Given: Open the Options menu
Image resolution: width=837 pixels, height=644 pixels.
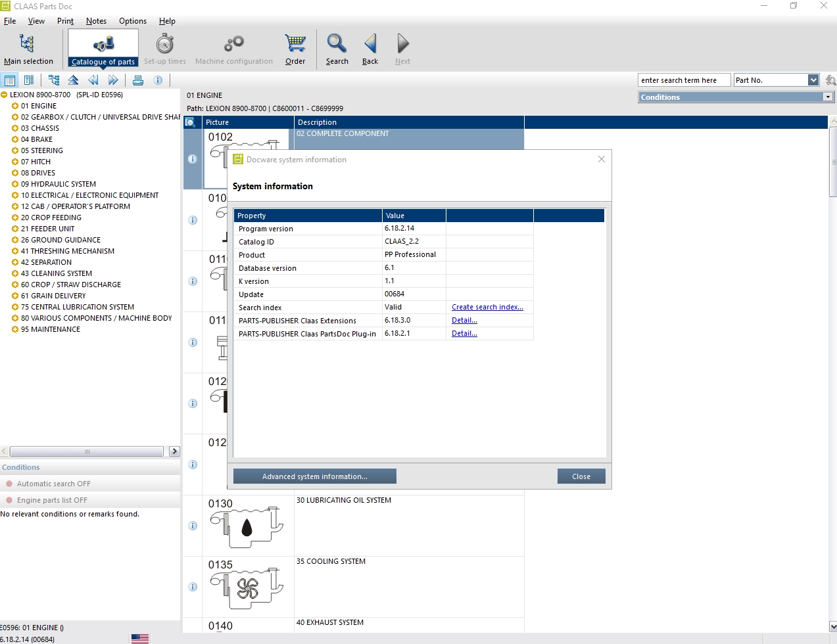Looking at the screenshot, I should pos(133,21).
